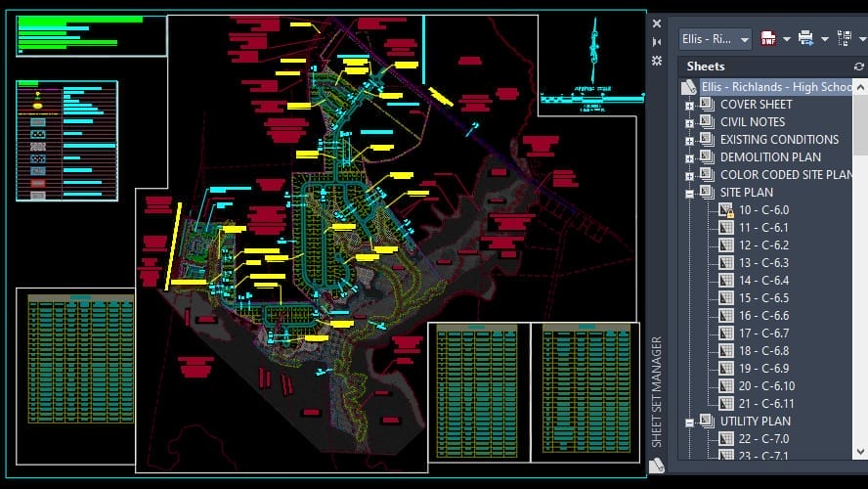Click the sheet list scroll down arrow

[x=860, y=452]
